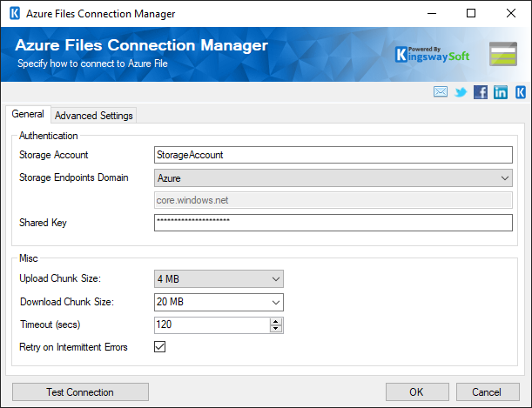Image resolution: width=532 pixels, height=408 pixels.
Task: Click the KingswaySoft K icon beside LinkedIn
Action: [521, 92]
